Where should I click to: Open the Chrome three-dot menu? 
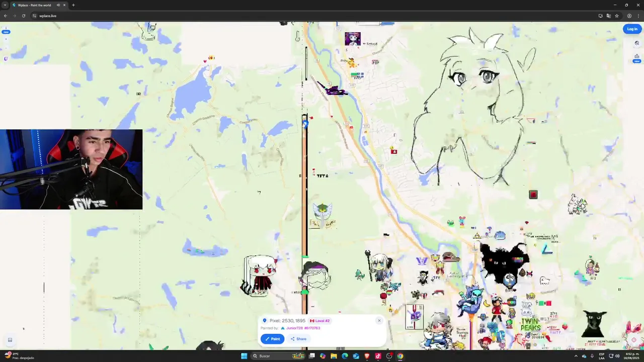click(x=638, y=16)
